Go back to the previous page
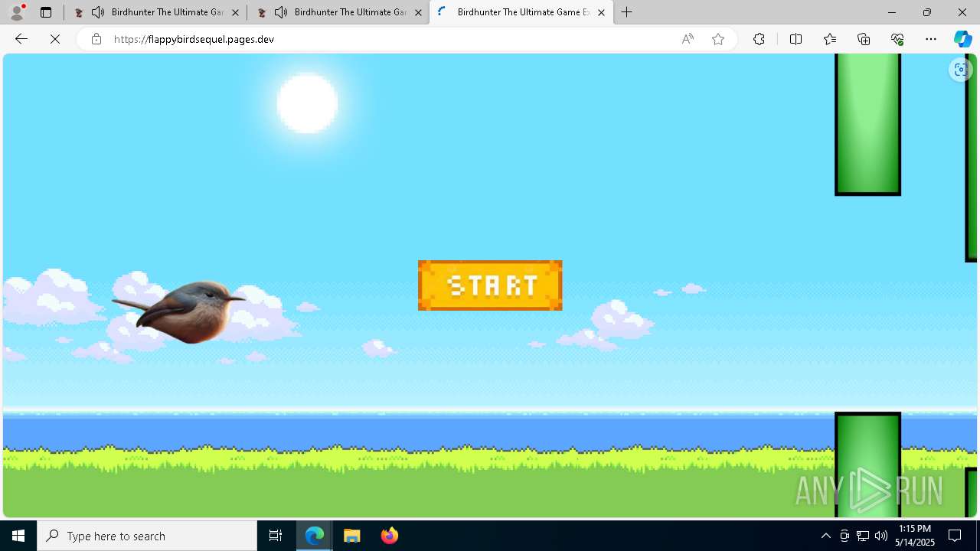The width and height of the screenshot is (980, 551). click(21, 39)
